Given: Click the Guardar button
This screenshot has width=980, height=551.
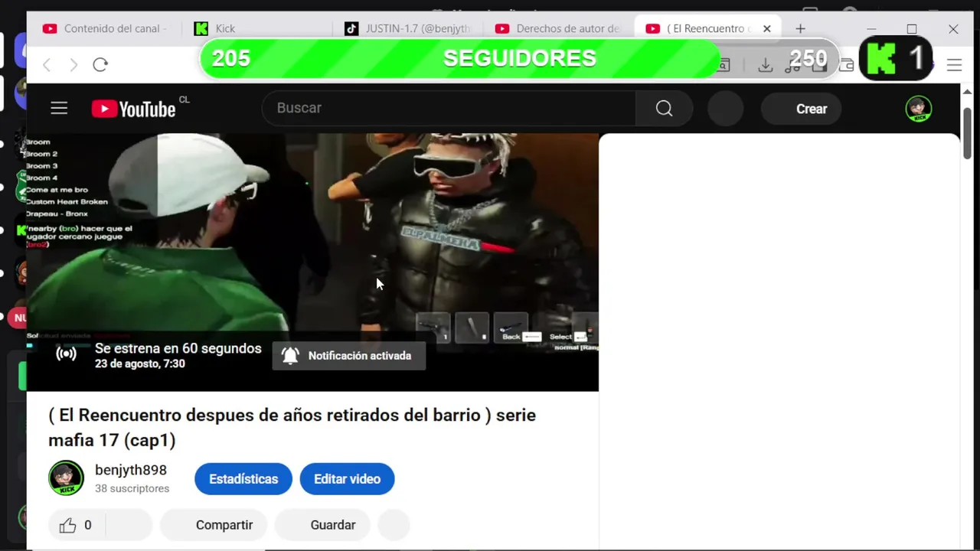Looking at the screenshot, I should point(322,525).
